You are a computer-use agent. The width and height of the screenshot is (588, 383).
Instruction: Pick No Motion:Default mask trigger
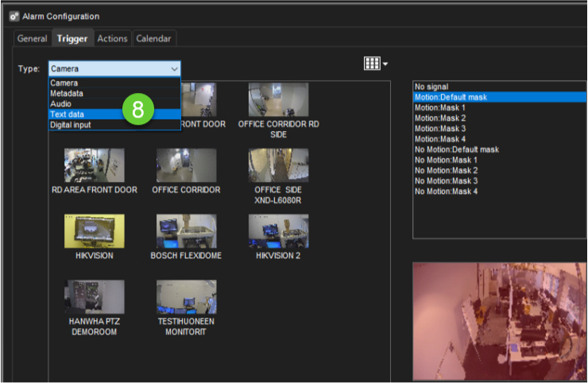(456, 149)
